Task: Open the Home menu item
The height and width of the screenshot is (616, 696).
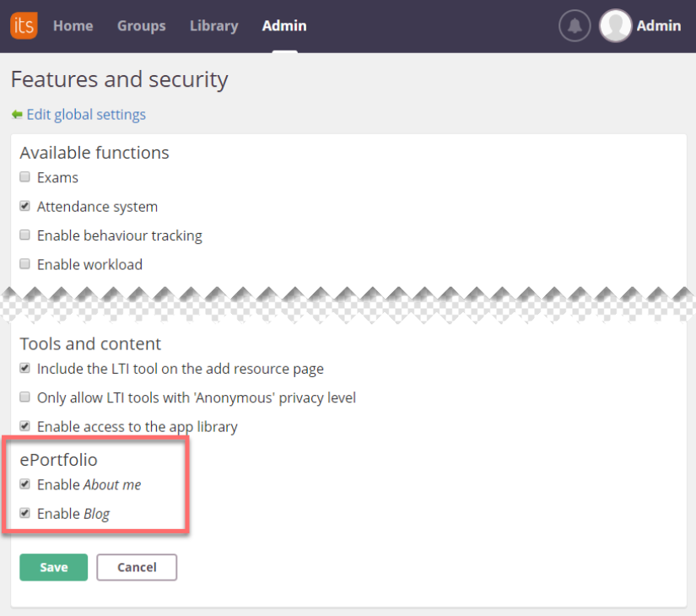Action: tap(73, 25)
